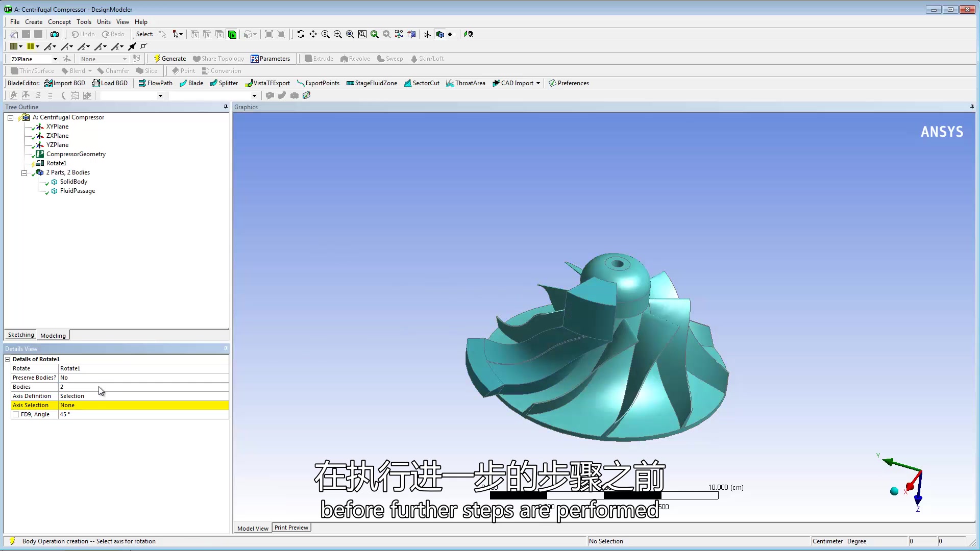Select the Splitter tool

224,83
